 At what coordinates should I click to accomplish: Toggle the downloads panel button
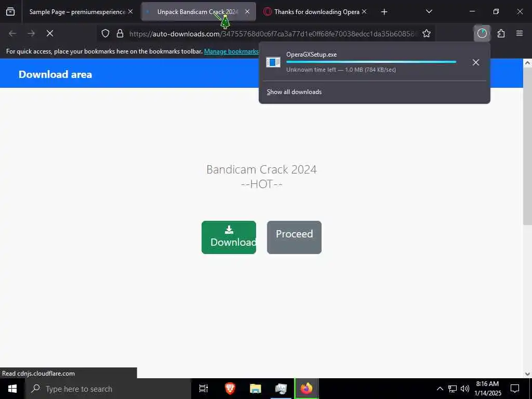coord(482,33)
